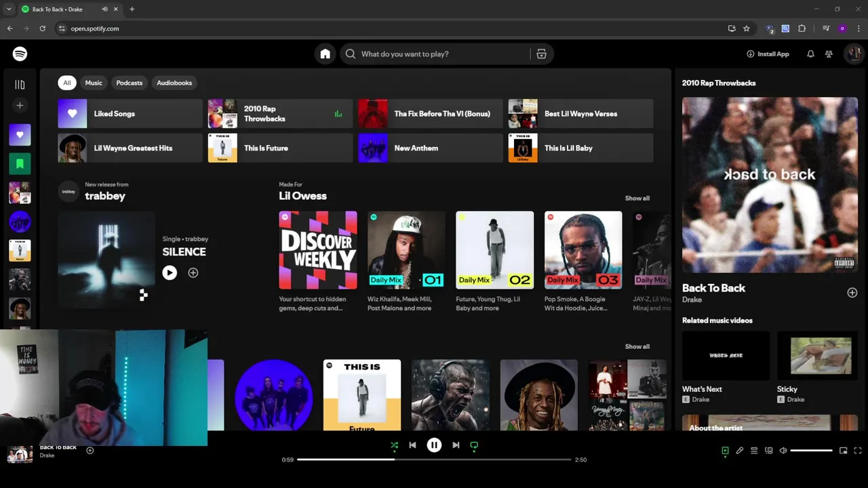Expand Your Library sidebar

click(x=20, y=85)
